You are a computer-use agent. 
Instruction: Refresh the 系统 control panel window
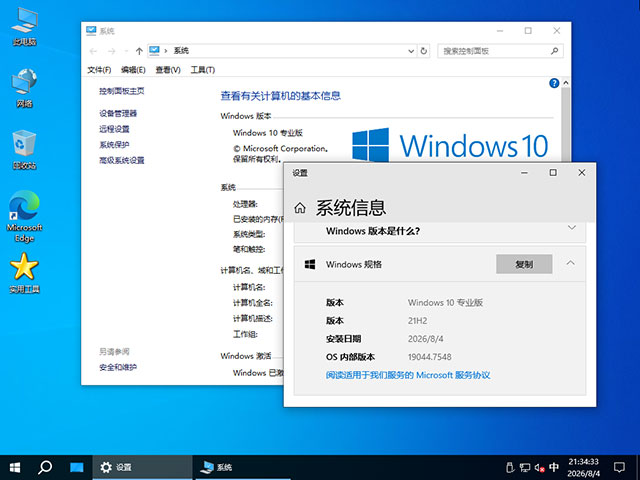point(424,51)
